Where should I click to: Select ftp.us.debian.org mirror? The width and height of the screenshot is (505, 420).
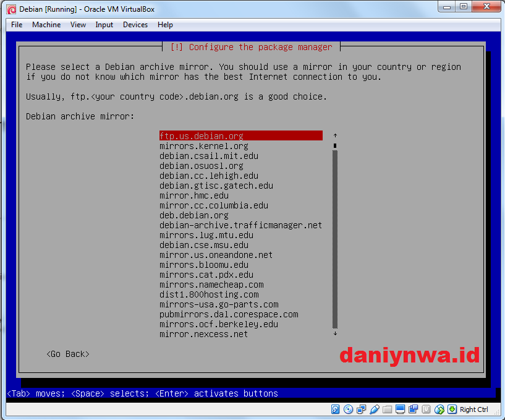241,135
